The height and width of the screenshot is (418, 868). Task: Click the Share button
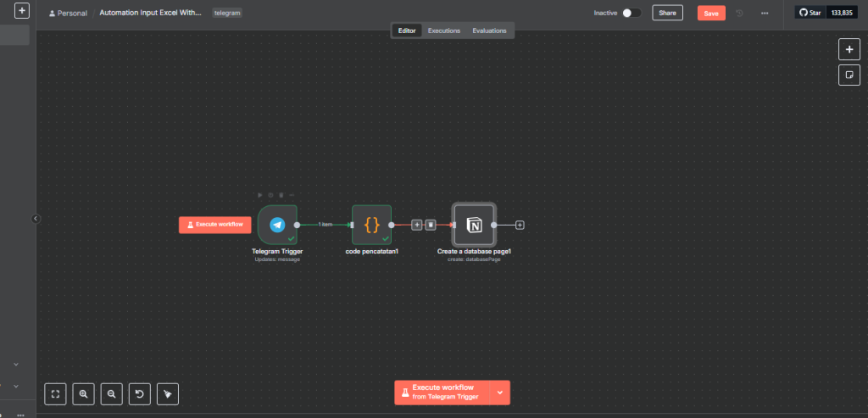[x=667, y=13]
